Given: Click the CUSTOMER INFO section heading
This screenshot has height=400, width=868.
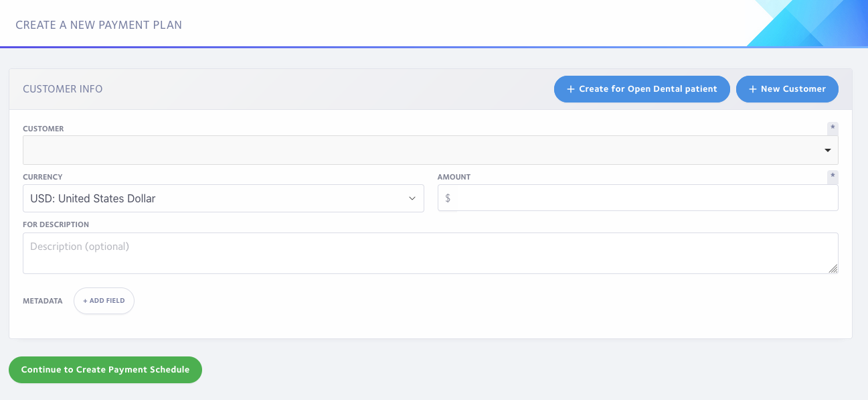Looking at the screenshot, I should click(63, 89).
